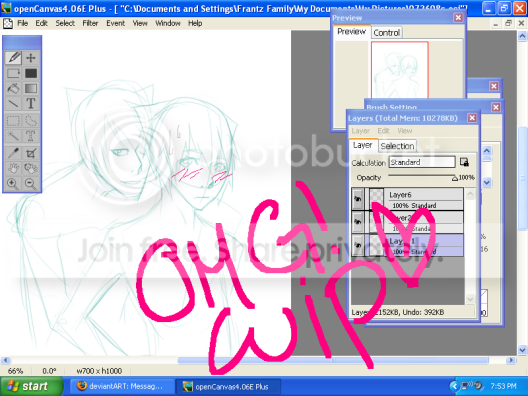This screenshot has height=396, width=528.
Task: Select the outlined text selection tool
Action: coord(31,136)
